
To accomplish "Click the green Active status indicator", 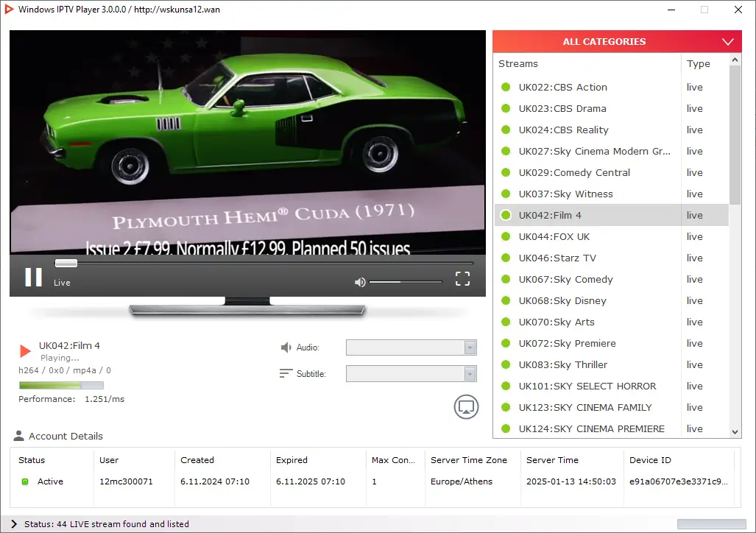I will pyautogui.click(x=25, y=481).
